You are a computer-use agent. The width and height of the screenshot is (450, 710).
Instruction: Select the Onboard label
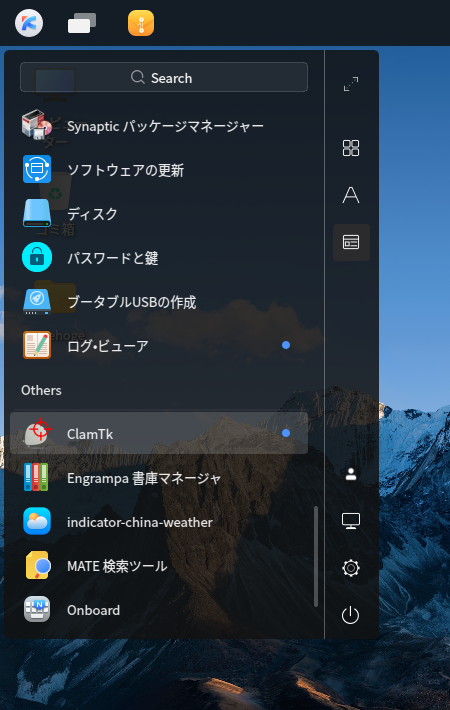pos(94,610)
